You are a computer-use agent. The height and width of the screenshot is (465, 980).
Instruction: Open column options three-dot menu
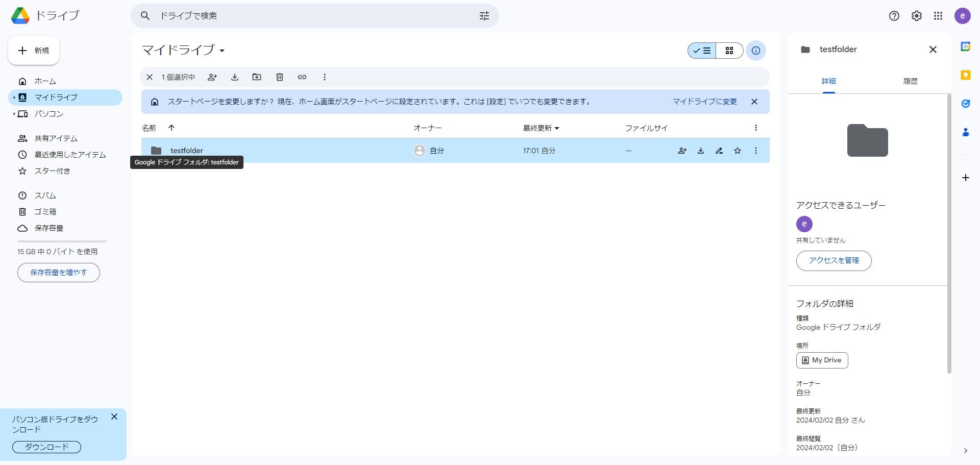pyautogui.click(x=756, y=128)
